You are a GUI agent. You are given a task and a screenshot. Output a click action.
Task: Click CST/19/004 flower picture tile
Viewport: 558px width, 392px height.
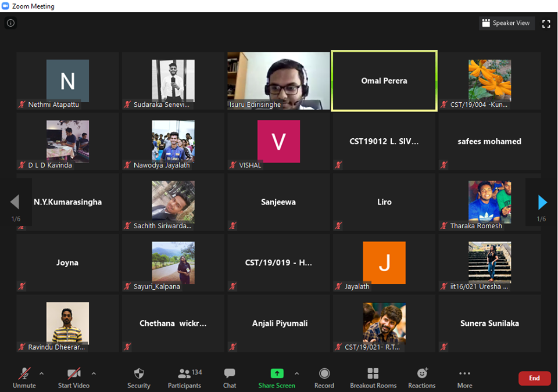point(489,81)
